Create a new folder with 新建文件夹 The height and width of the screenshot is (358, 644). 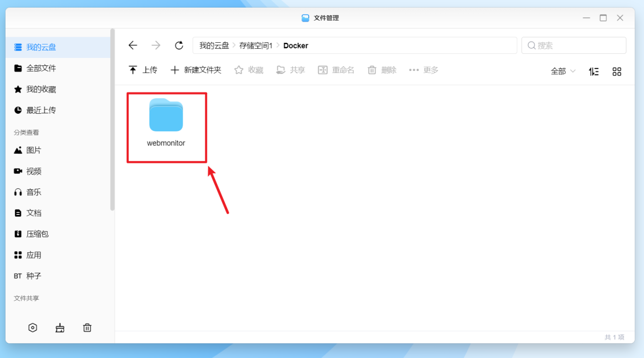pos(196,70)
